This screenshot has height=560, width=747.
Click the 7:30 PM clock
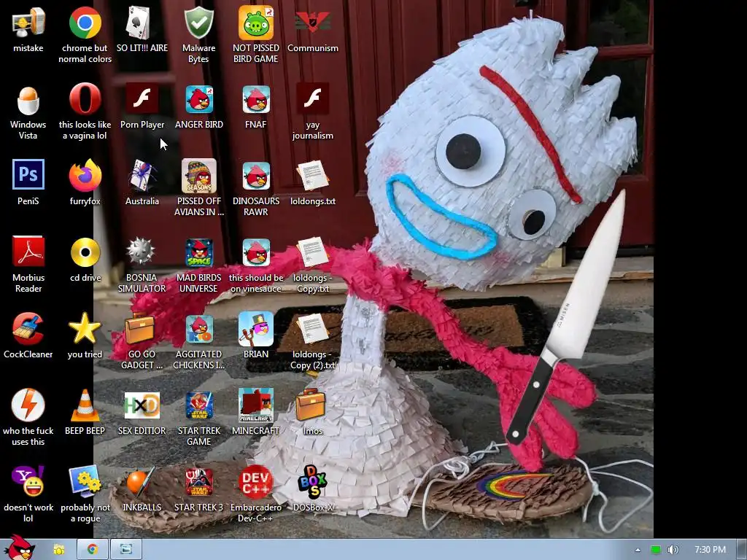pos(710,550)
